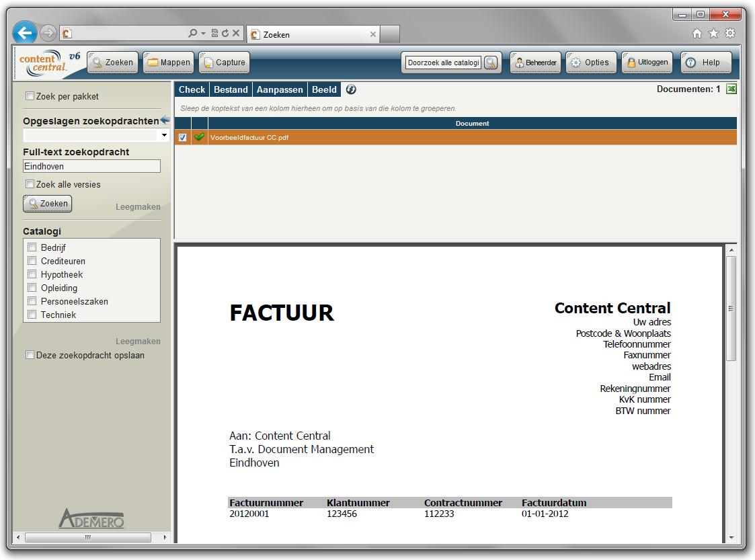755x560 pixels.
Task: Click the Doorzoek alle catalogi field
Action: tap(444, 63)
